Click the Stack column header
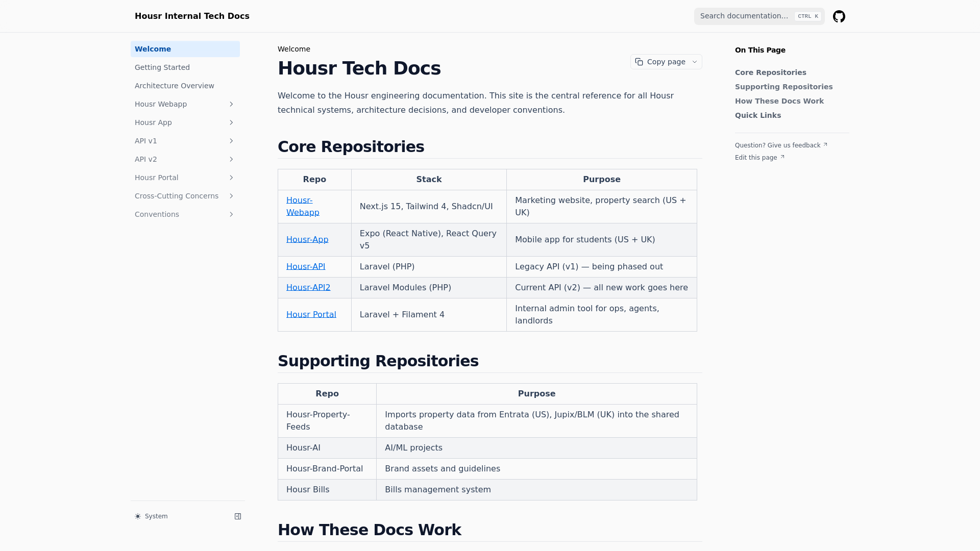Image resolution: width=980 pixels, height=551 pixels. (429, 180)
